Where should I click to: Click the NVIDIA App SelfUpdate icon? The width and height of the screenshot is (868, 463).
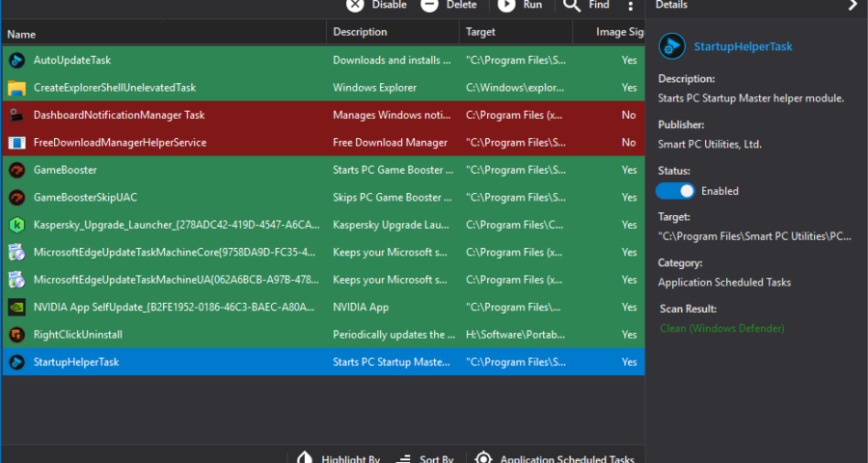(17, 308)
